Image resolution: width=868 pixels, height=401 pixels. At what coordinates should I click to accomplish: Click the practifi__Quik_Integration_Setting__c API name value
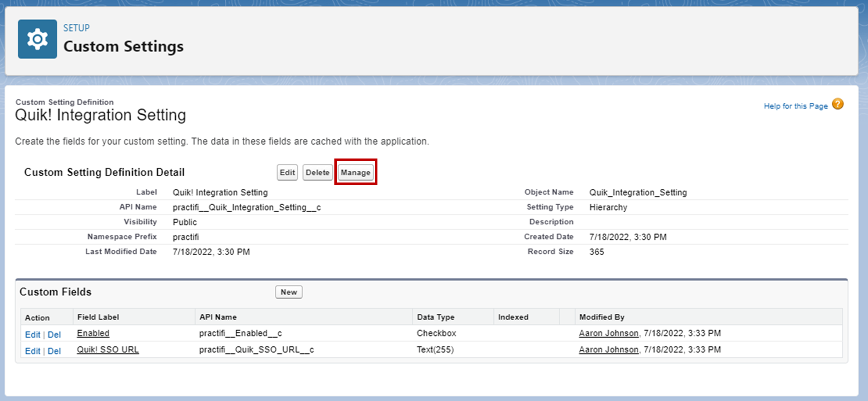(x=247, y=207)
